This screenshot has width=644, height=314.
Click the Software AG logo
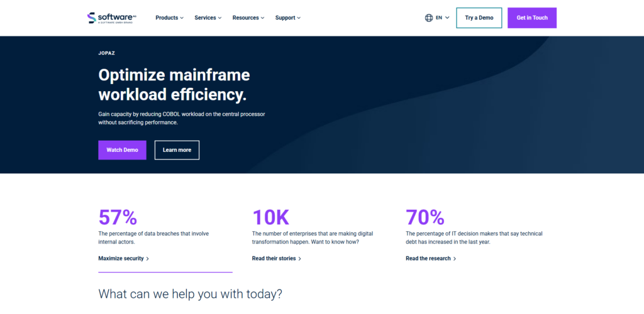112,18
